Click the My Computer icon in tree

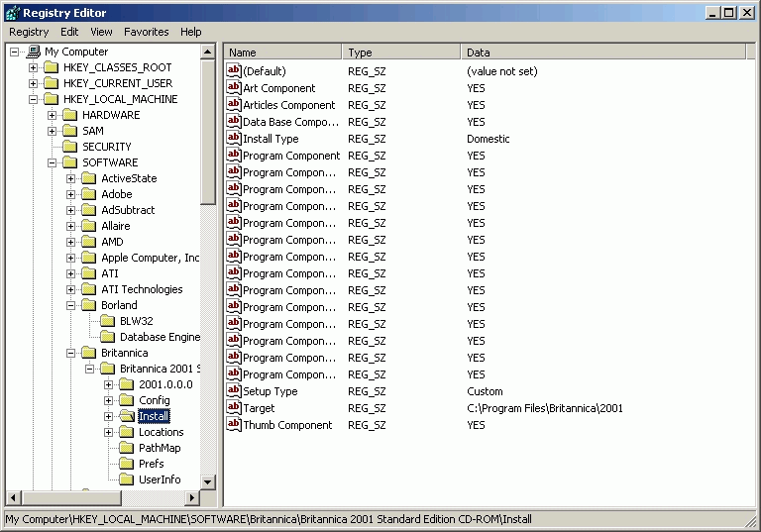click(34, 52)
